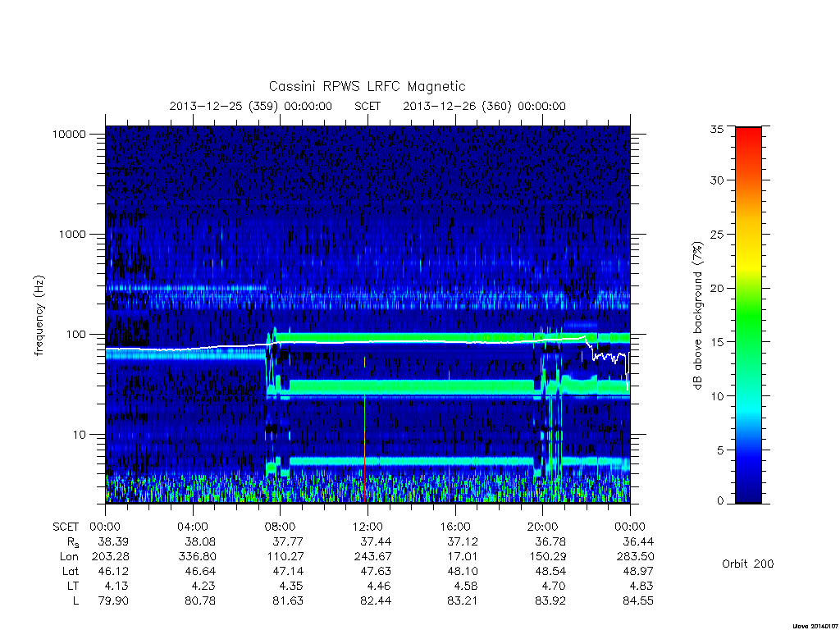Click the Lat value 48.97
This screenshot has height=630, width=840.
point(638,572)
